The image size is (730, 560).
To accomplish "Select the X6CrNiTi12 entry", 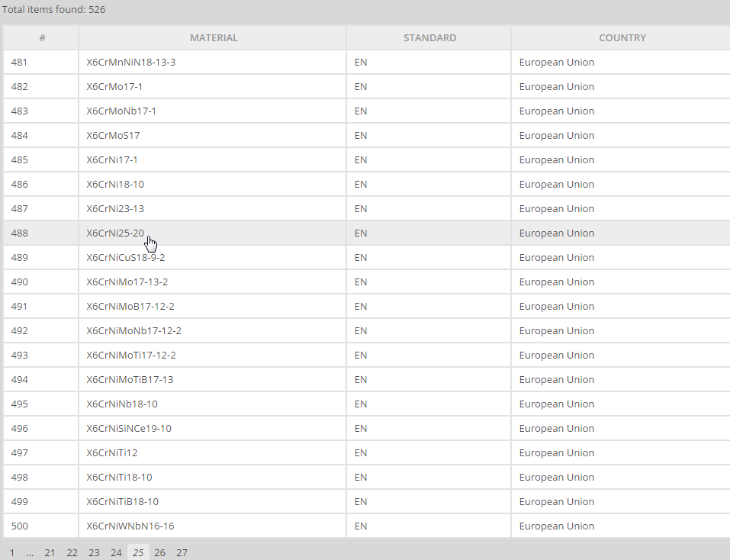I will click(111, 453).
